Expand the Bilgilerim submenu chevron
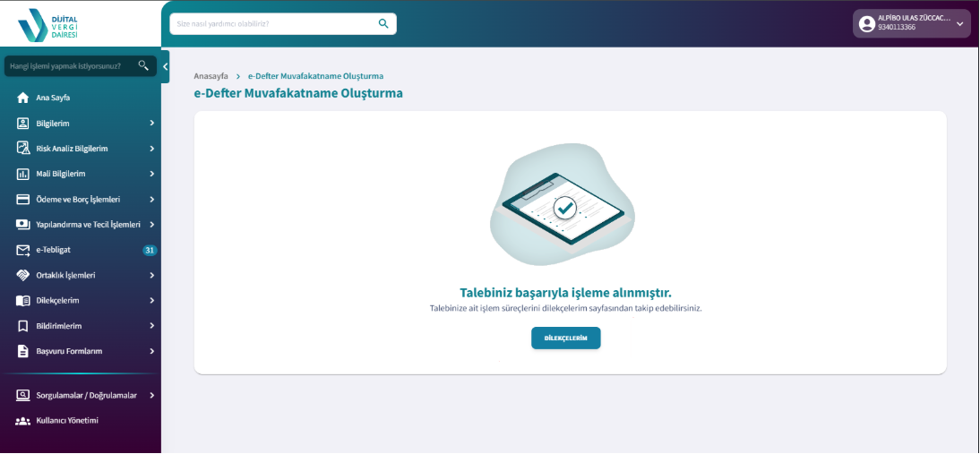 152,124
